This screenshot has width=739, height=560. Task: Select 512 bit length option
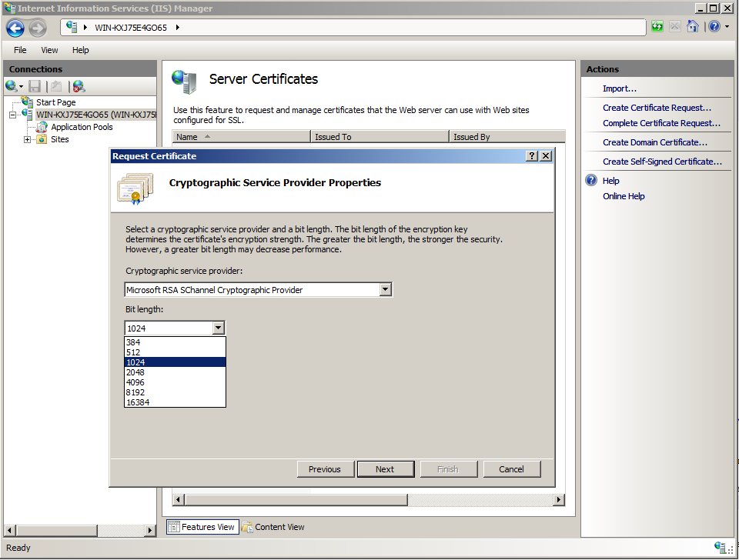click(175, 352)
